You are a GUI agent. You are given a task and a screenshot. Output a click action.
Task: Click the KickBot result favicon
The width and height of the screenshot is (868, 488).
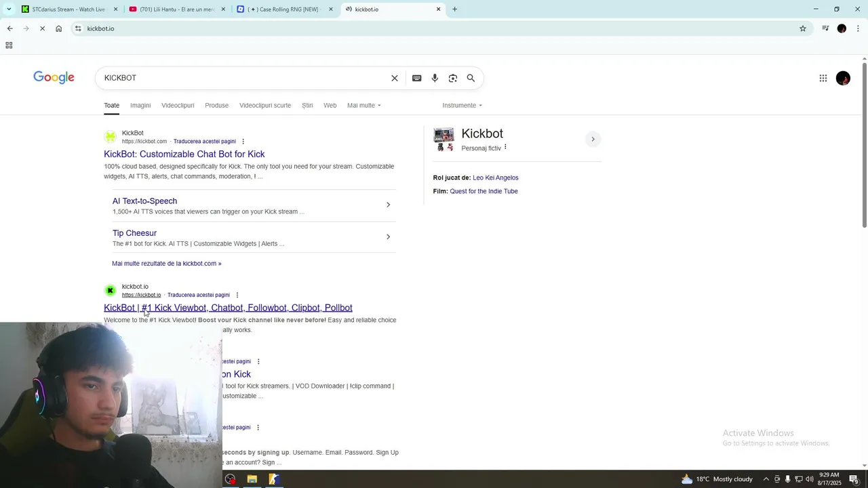(110, 137)
